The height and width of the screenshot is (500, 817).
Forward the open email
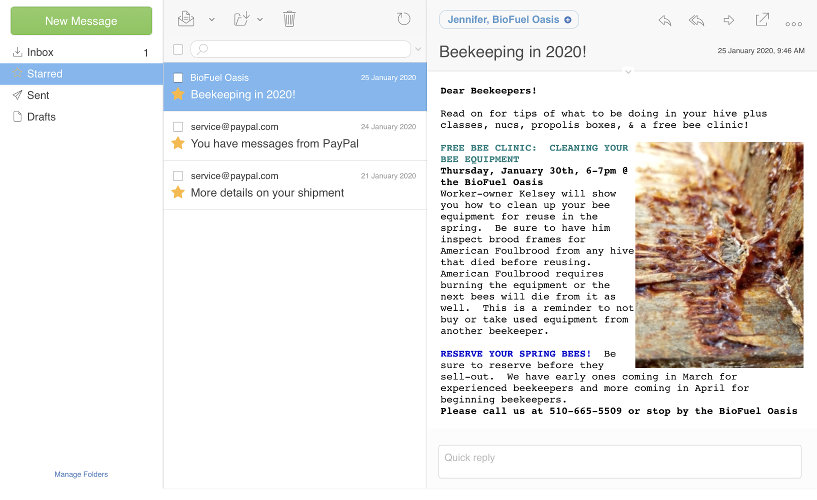coord(729,20)
